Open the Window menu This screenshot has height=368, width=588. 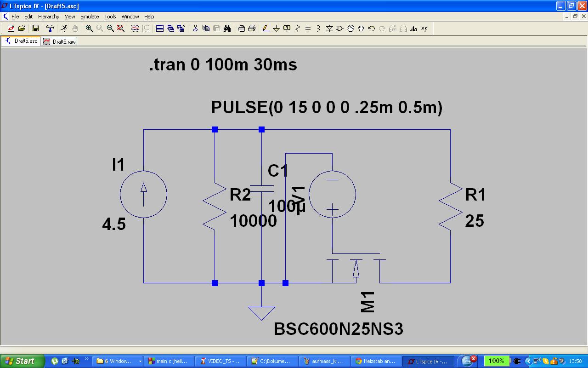pos(130,17)
